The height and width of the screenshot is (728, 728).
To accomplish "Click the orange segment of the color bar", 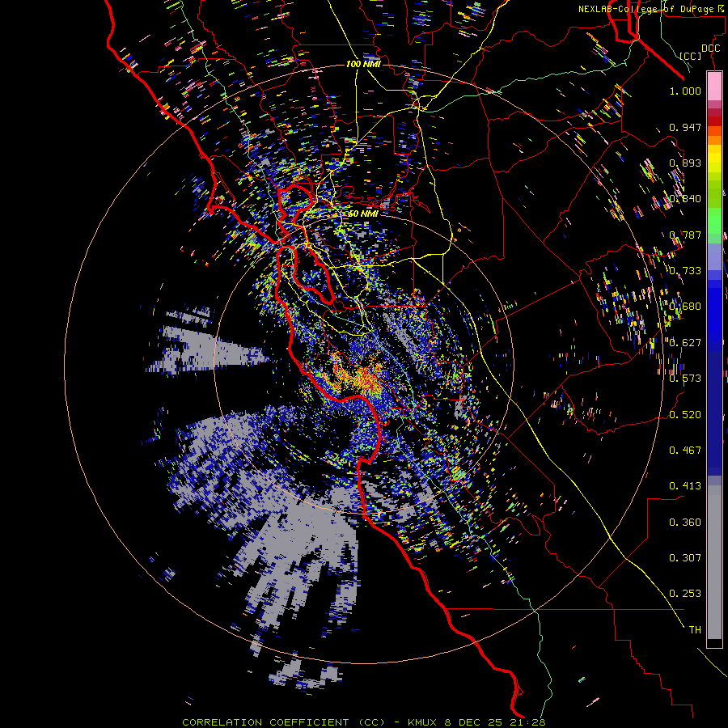I will click(x=714, y=140).
